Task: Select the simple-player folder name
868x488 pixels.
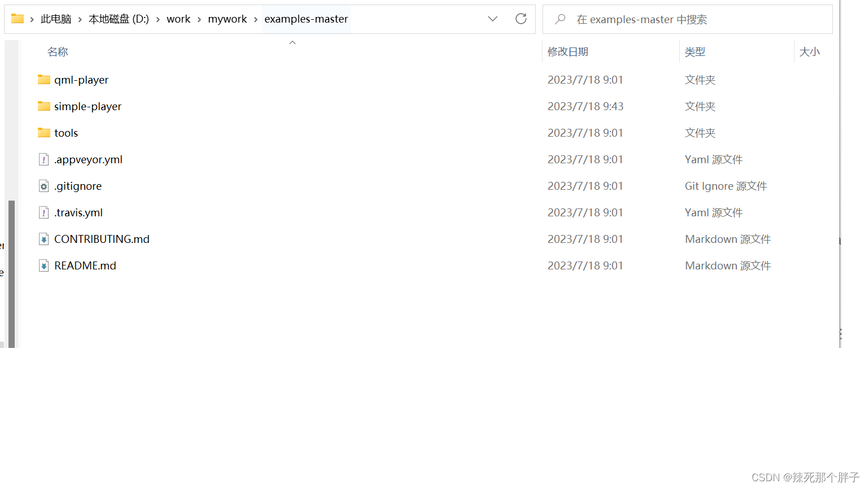Action: [88, 107]
